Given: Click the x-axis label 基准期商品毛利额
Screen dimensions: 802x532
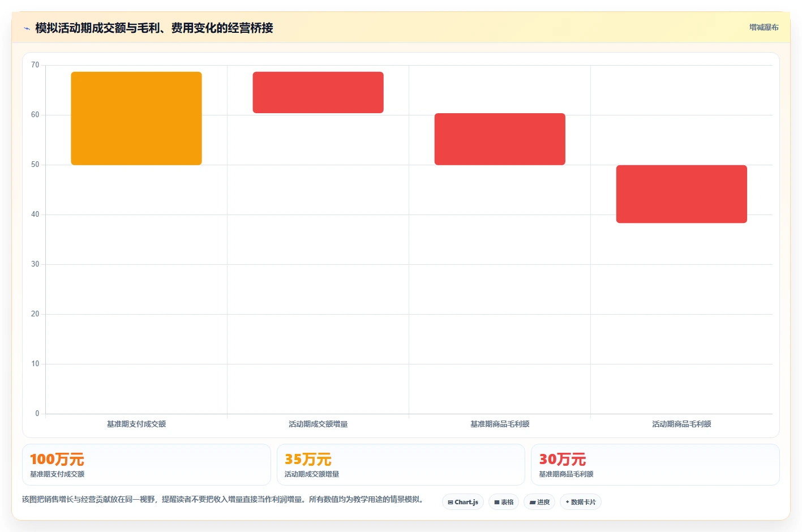Looking at the screenshot, I should tap(500, 424).
